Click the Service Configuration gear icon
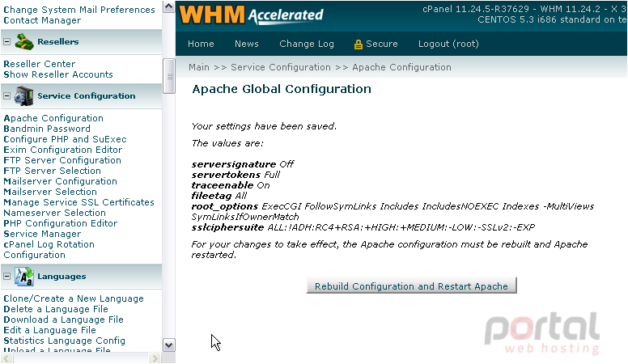The height and width of the screenshot is (364, 628). point(23,96)
